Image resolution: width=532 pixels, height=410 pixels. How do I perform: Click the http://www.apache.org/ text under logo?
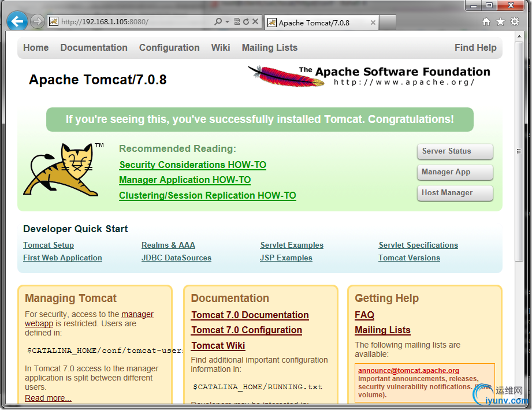tap(404, 83)
